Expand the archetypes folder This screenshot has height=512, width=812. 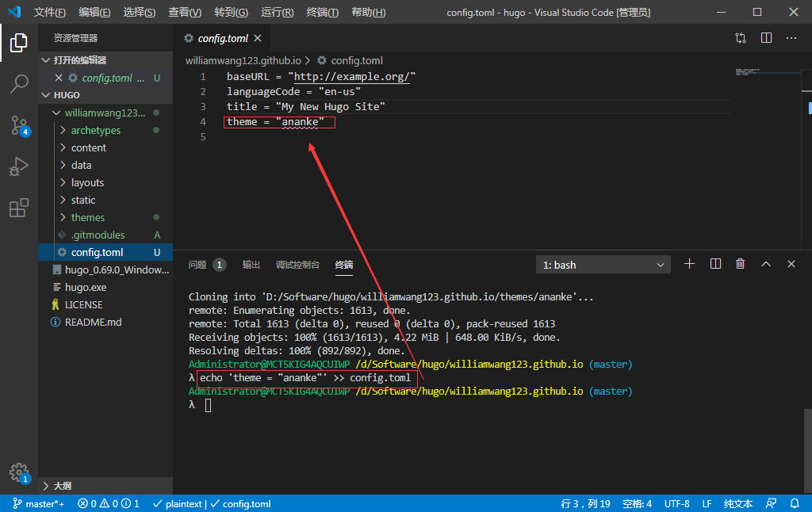coord(63,131)
